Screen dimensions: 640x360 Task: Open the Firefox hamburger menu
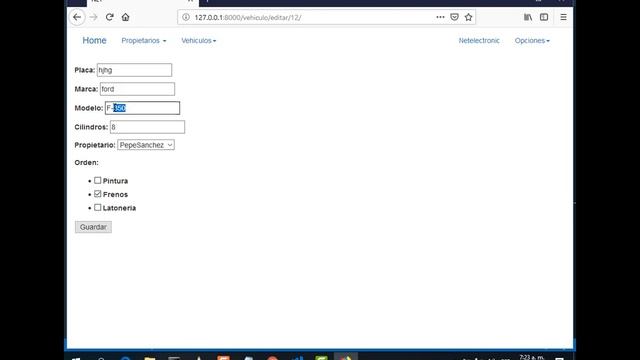tap(563, 17)
